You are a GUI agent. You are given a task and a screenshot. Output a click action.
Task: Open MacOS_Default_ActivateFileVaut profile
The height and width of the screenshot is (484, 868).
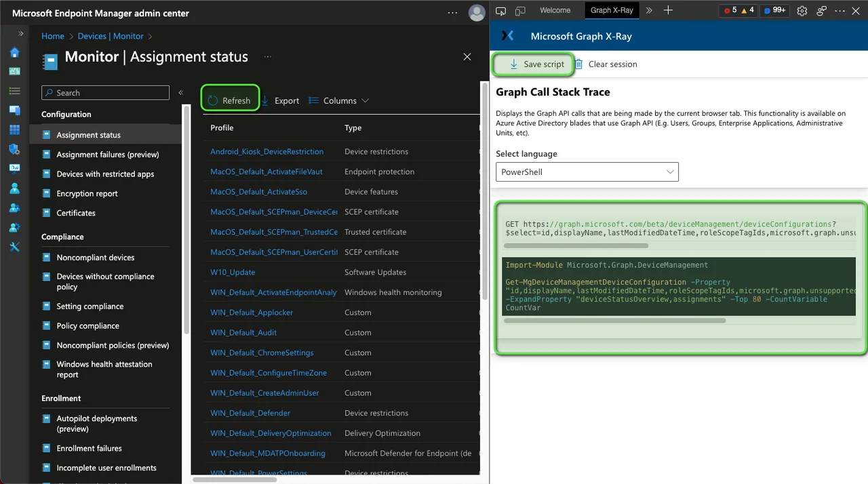[266, 172]
